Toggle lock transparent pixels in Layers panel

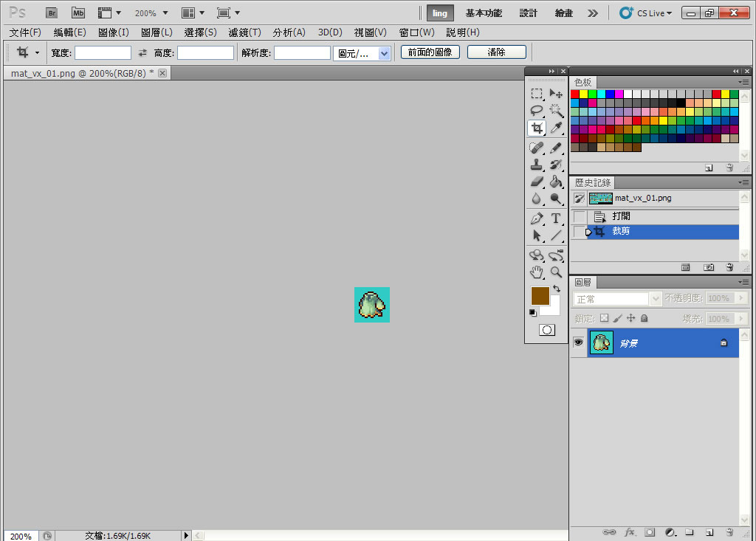tap(604, 318)
